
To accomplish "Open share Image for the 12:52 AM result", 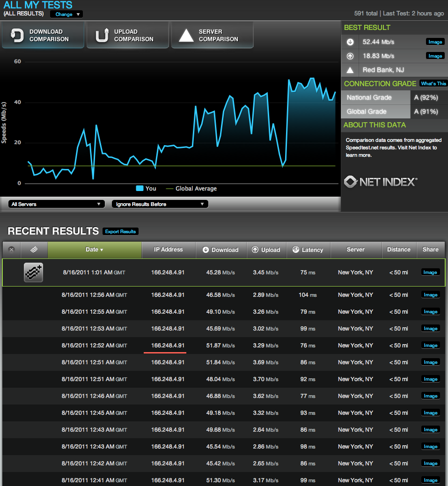I will [x=430, y=345].
